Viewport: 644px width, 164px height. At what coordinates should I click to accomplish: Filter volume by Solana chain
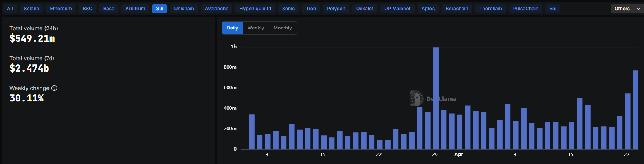(x=31, y=9)
